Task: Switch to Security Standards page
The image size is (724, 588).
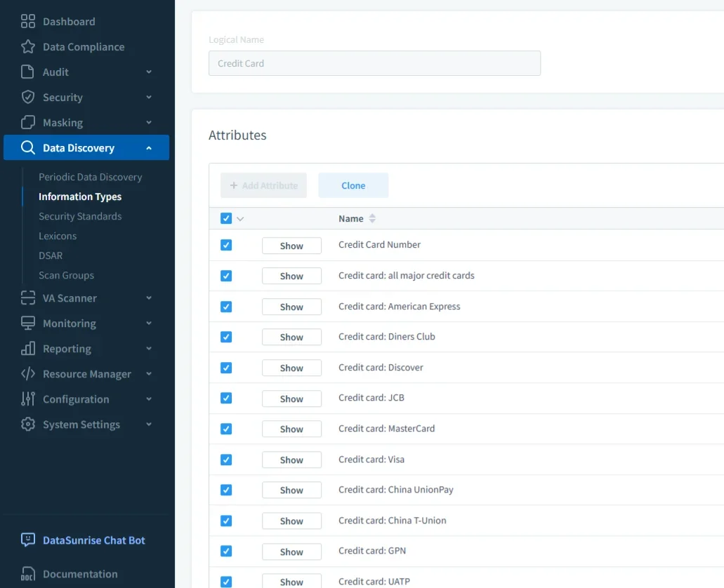Action: pos(80,216)
